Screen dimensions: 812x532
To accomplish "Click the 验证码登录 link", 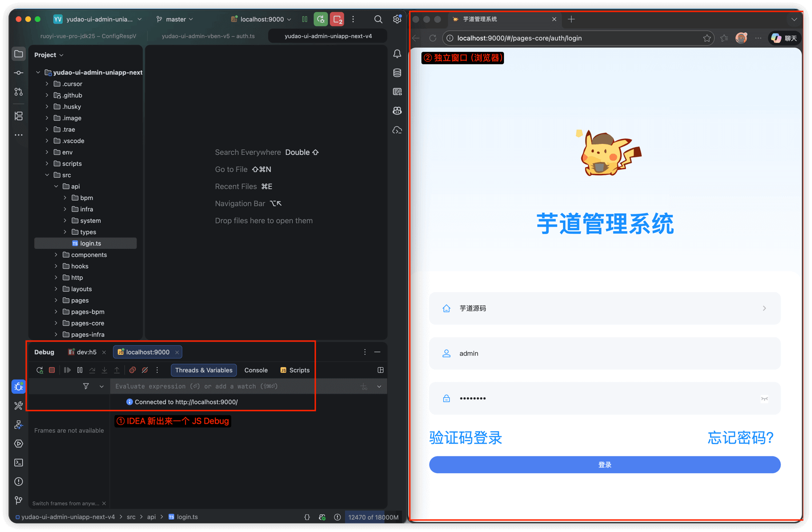I will pyautogui.click(x=466, y=438).
